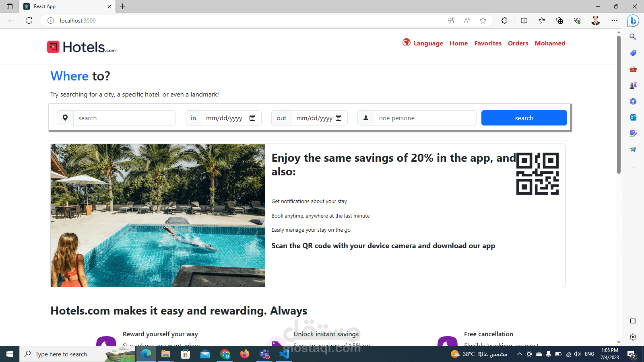Screen dimensions: 644x362
Task: Open the Windows Start menu
Action: point(10,354)
